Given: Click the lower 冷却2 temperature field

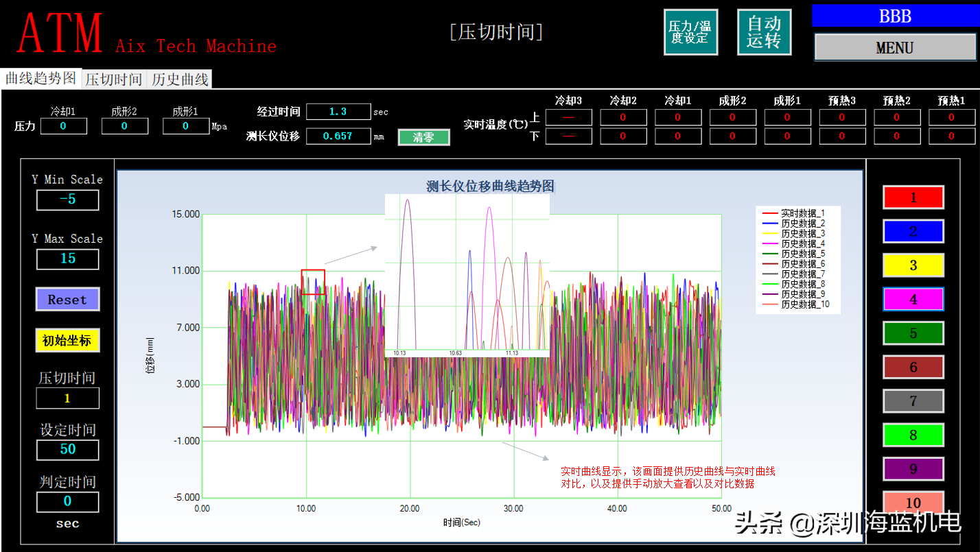Looking at the screenshot, I should point(623,136).
